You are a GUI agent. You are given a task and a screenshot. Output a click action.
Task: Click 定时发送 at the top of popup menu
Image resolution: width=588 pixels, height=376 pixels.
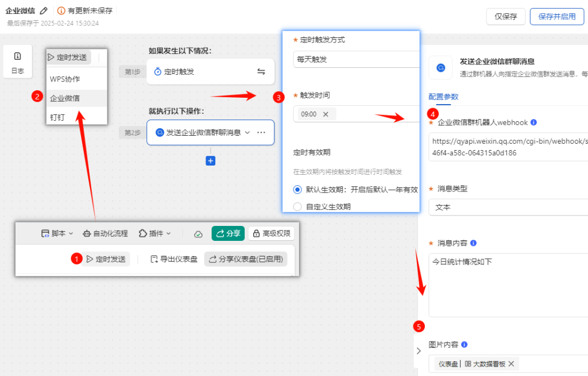68,57
